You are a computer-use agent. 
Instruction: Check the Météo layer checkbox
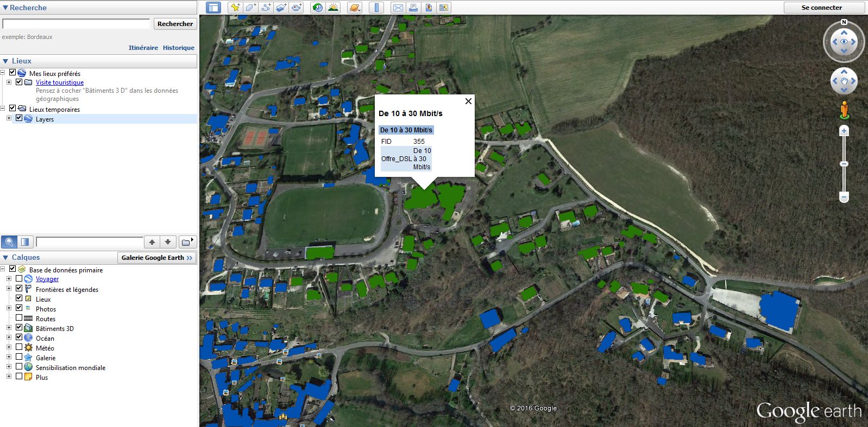click(x=19, y=347)
